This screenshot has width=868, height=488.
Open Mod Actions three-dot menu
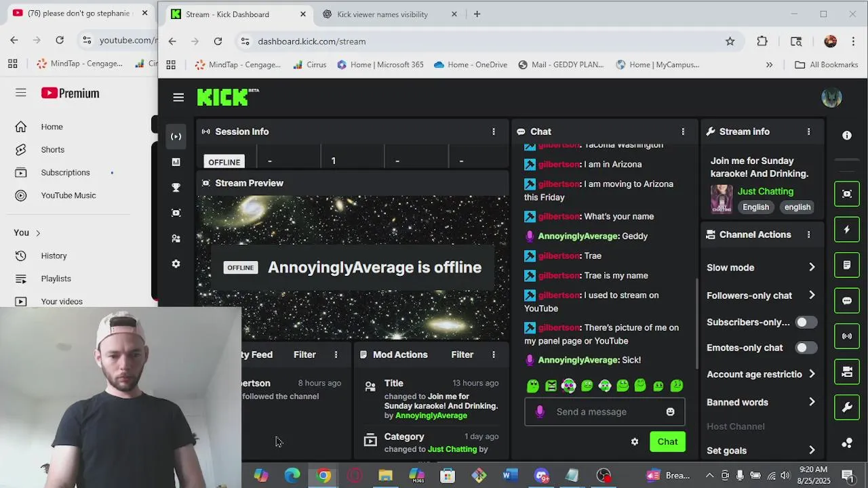click(494, 354)
